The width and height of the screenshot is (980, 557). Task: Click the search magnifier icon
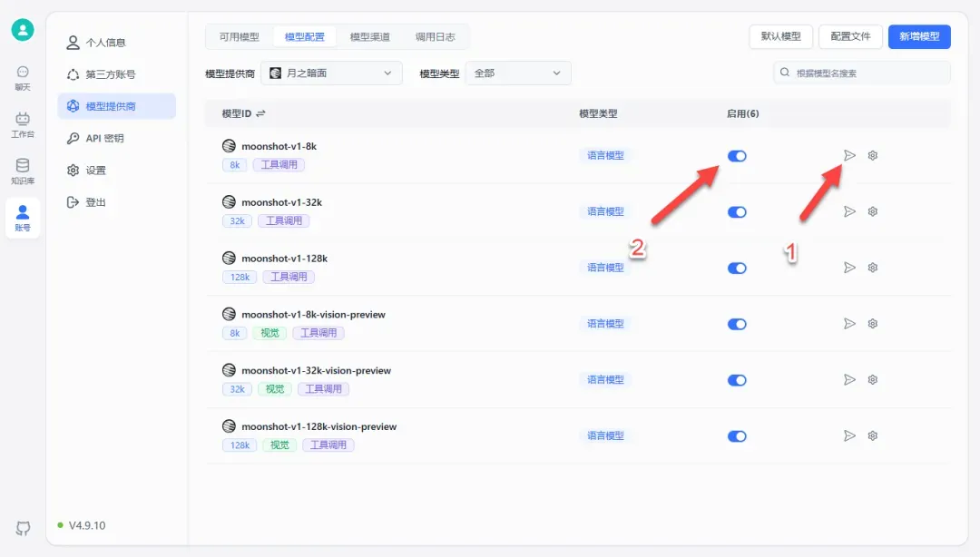tap(784, 73)
